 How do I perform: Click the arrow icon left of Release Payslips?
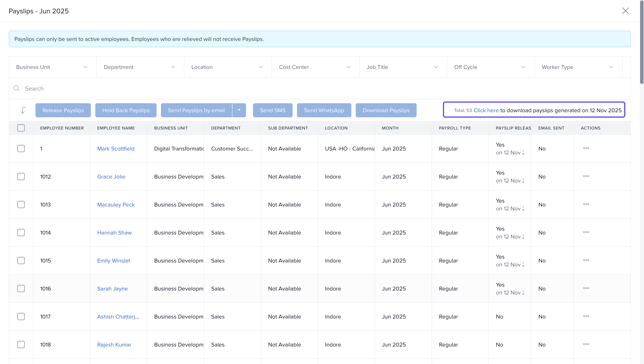click(23, 110)
